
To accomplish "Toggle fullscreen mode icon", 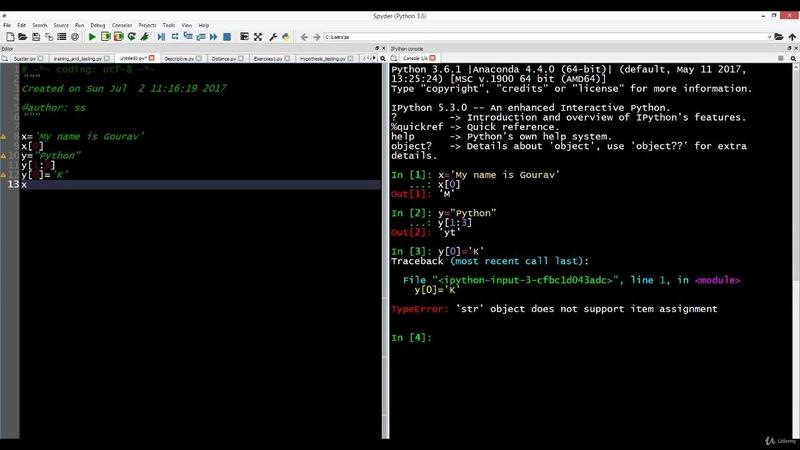I will pyautogui.click(x=258, y=37).
